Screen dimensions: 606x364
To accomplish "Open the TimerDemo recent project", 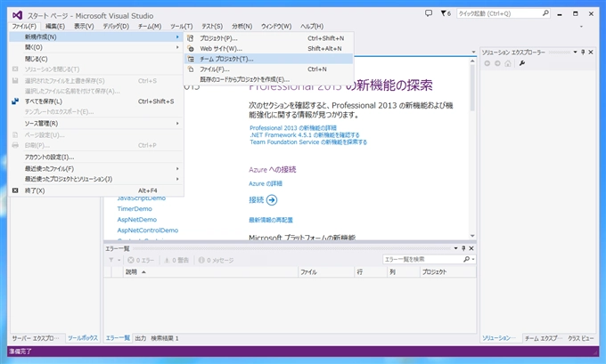I will click(135, 209).
